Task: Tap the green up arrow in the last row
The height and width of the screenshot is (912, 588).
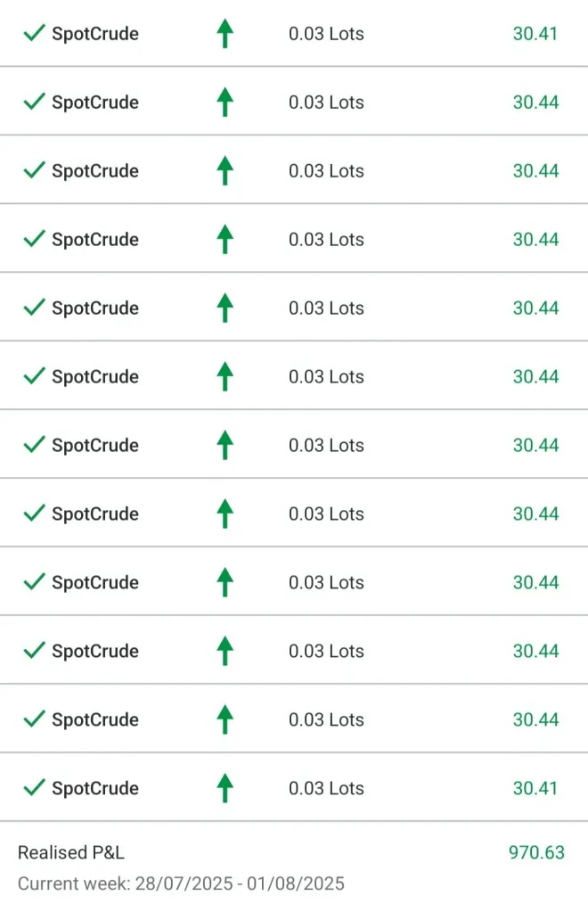Action: click(x=225, y=788)
